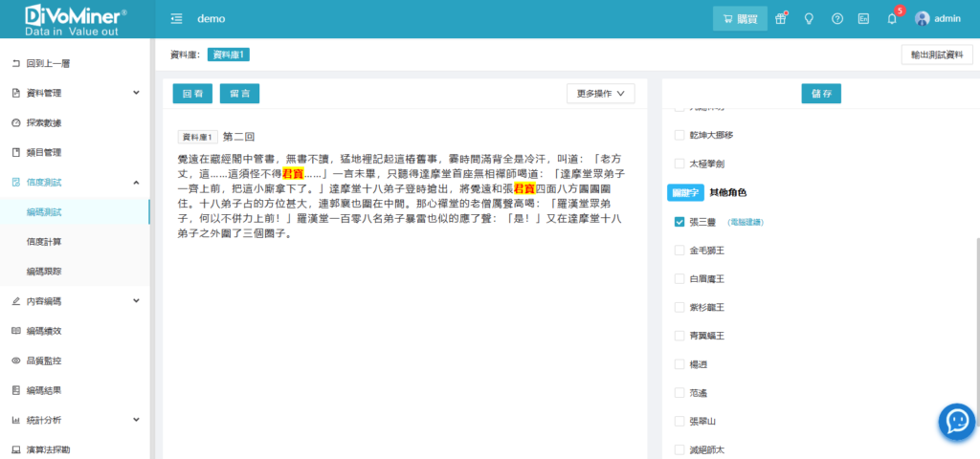Image resolution: width=980 pixels, height=459 pixels.
Task: Click the 購買 purchase button
Action: point(740,19)
